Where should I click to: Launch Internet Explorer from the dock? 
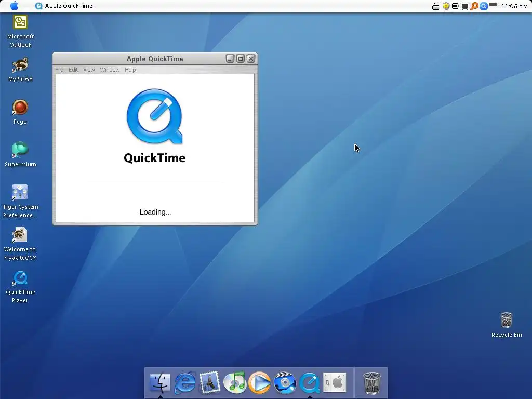[185, 383]
